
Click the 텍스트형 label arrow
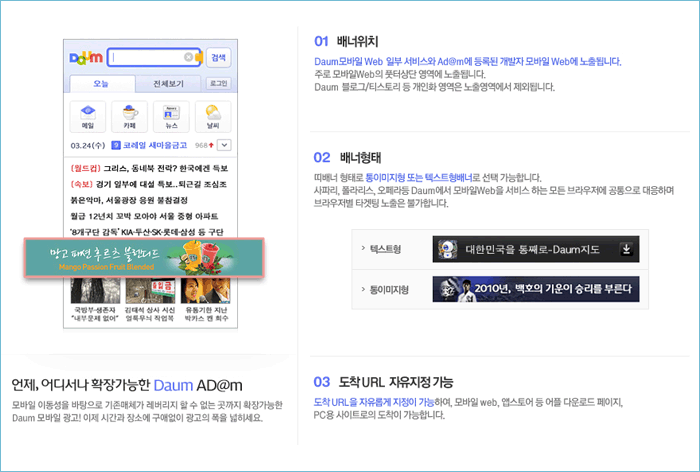363,248
